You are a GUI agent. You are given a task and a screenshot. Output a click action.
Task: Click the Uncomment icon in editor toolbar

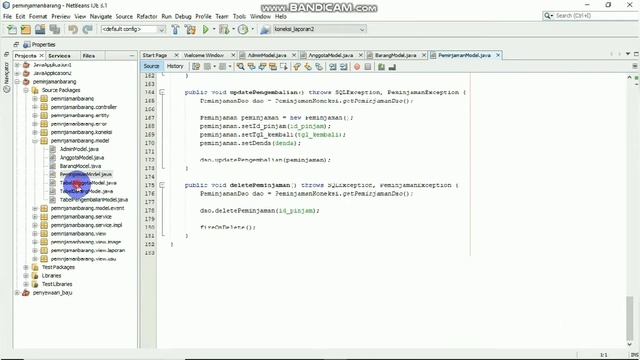(392, 67)
